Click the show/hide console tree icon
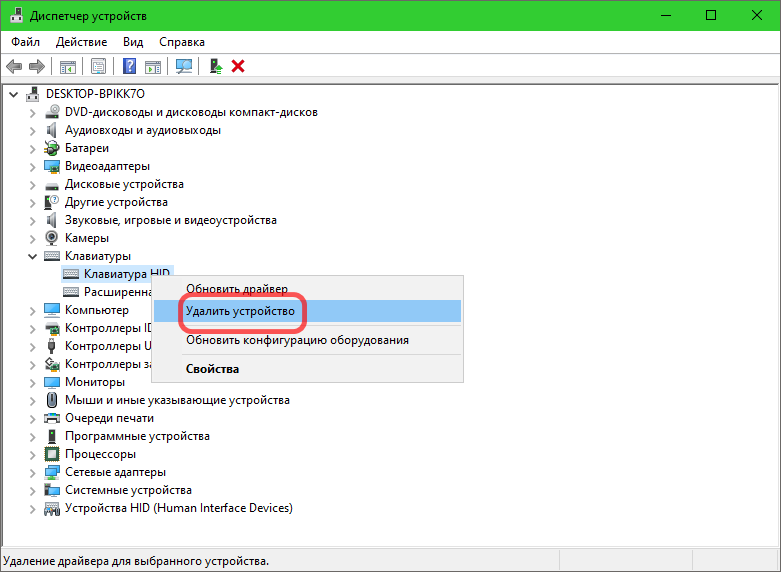 tap(67, 66)
